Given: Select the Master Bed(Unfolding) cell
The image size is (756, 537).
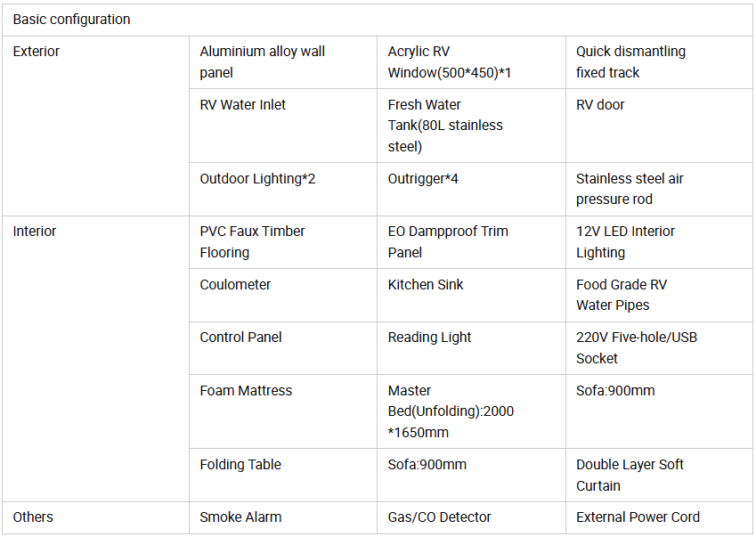Looking at the screenshot, I should (471, 411).
